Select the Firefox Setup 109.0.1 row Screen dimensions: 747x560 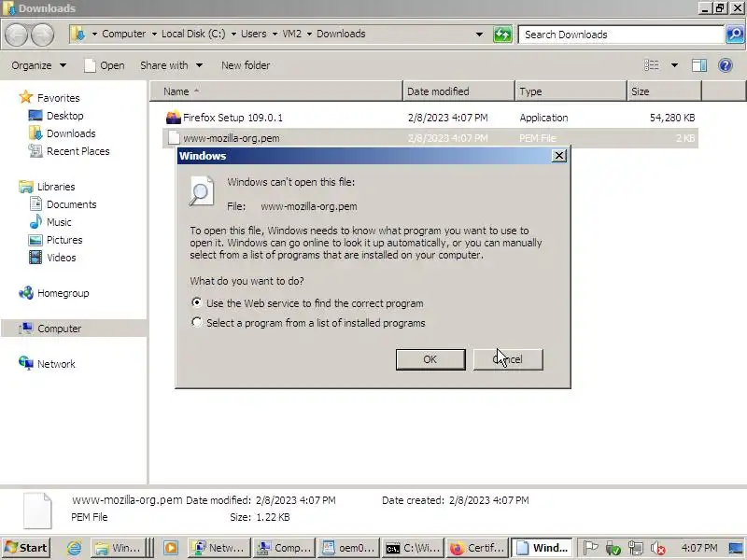pyautogui.click(x=430, y=118)
